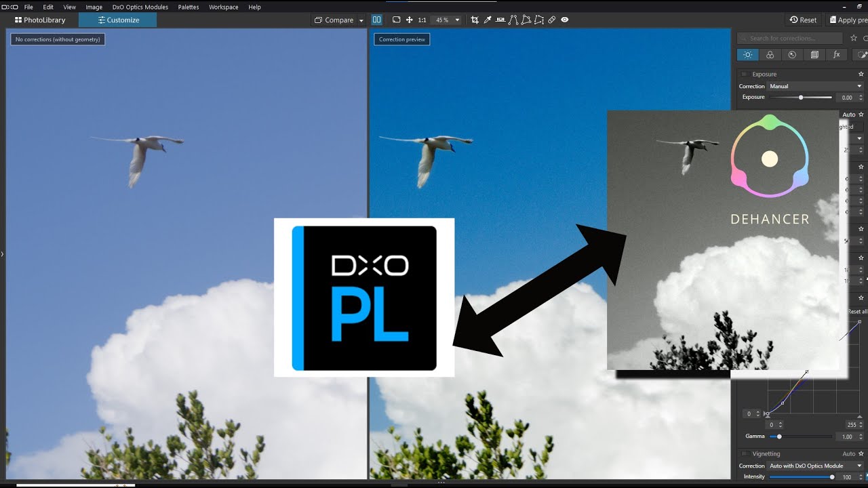This screenshot has width=868, height=488.
Task: Open the 45 % zoom level dropdown
Action: tap(448, 20)
